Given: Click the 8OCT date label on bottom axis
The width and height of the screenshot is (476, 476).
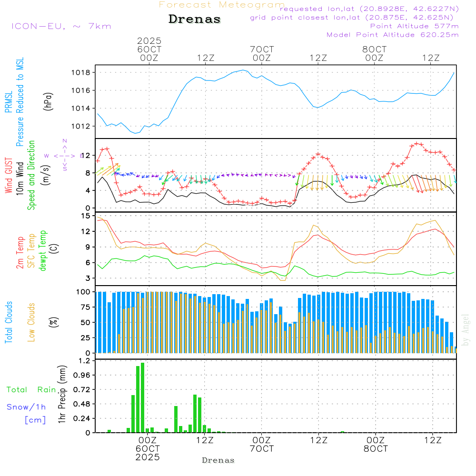Looking at the screenshot, I should tap(375, 449).
